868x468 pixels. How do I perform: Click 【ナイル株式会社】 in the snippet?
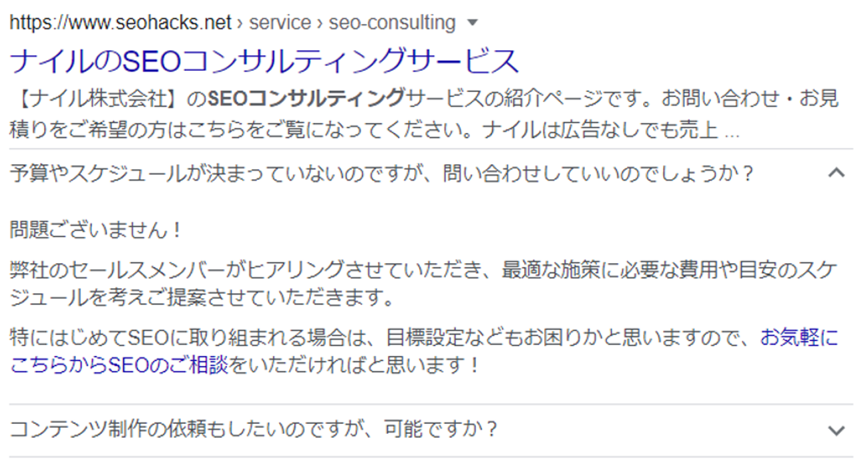[97, 99]
